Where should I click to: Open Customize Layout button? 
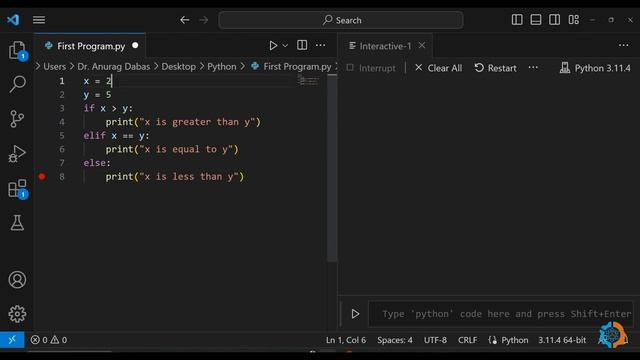[573, 20]
